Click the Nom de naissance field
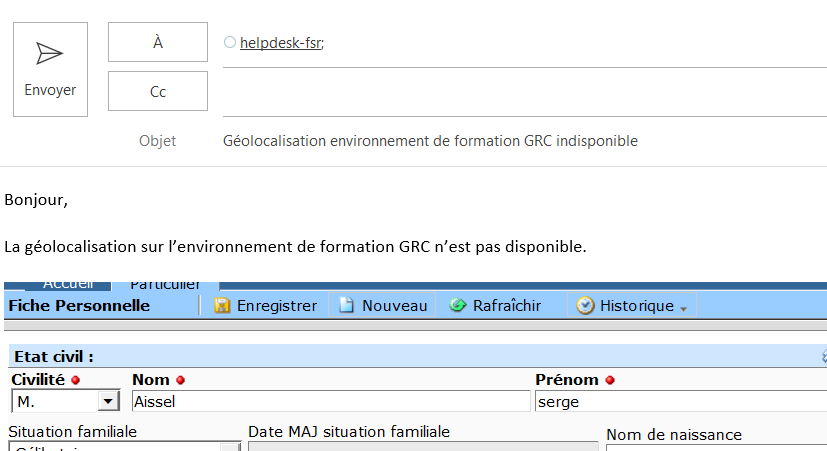The height and width of the screenshot is (451, 827). click(x=716, y=446)
